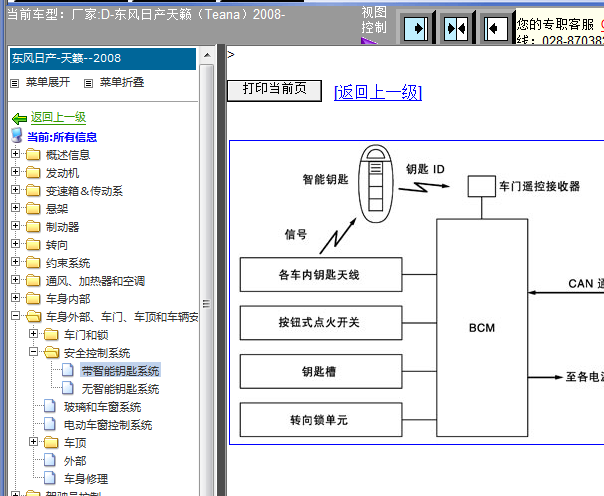The image size is (604, 496).
Task: Click the green back-arrow icon in sidebar
Action: click(x=19, y=118)
